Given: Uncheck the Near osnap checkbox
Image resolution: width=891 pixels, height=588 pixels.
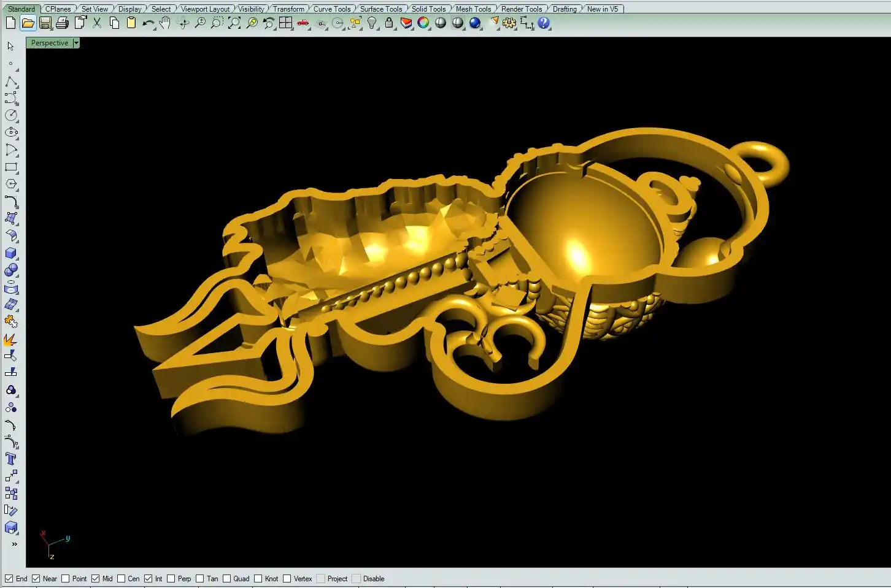Looking at the screenshot, I should pos(36,579).
